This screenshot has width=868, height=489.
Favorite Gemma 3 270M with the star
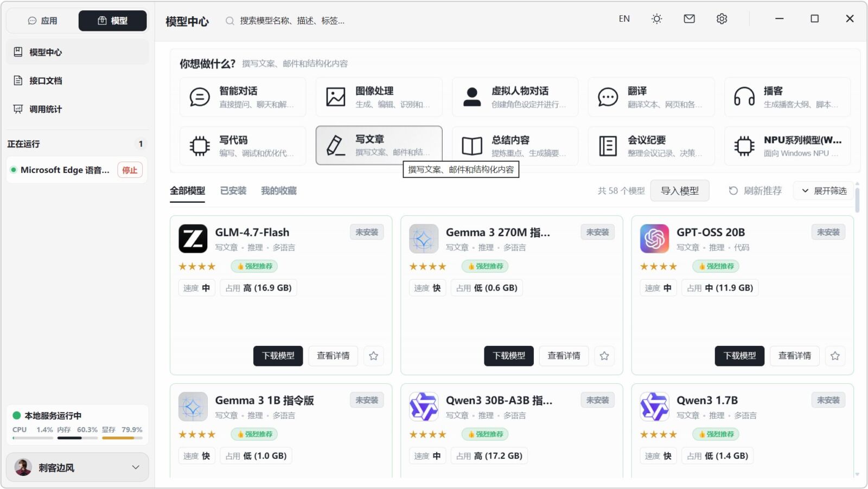click(x=604, y=356)
